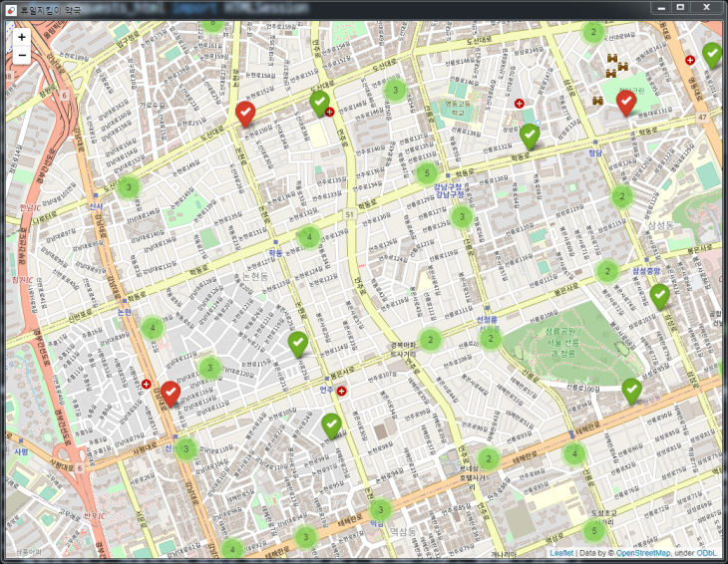Image resolution: width=728 pixels, height=564 pixels.
Task: Expand the 3 cluster near 신사 station
Action: (128, 186)
